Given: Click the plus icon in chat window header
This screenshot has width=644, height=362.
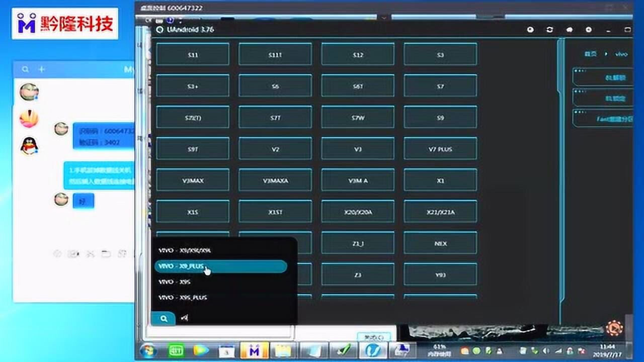Looking at the screenshot, I should click(x=42, y=69).
